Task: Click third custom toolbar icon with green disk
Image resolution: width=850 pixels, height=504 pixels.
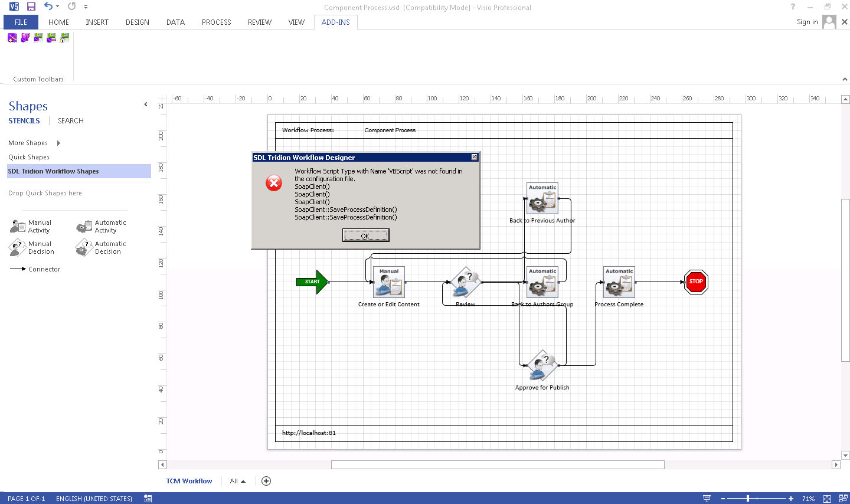Action: click(38, 38)
